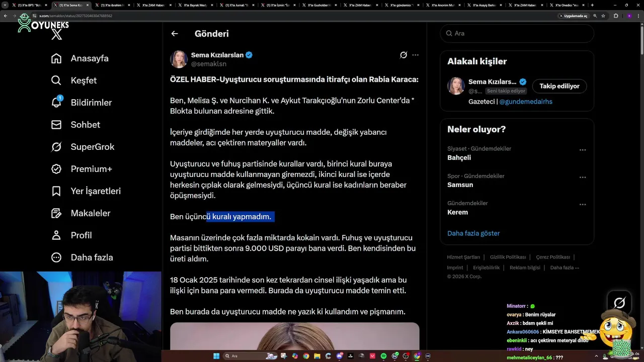Open more options for Samsun trend
Viewport: 644px width, 362px height.
[x=583, y=177]
